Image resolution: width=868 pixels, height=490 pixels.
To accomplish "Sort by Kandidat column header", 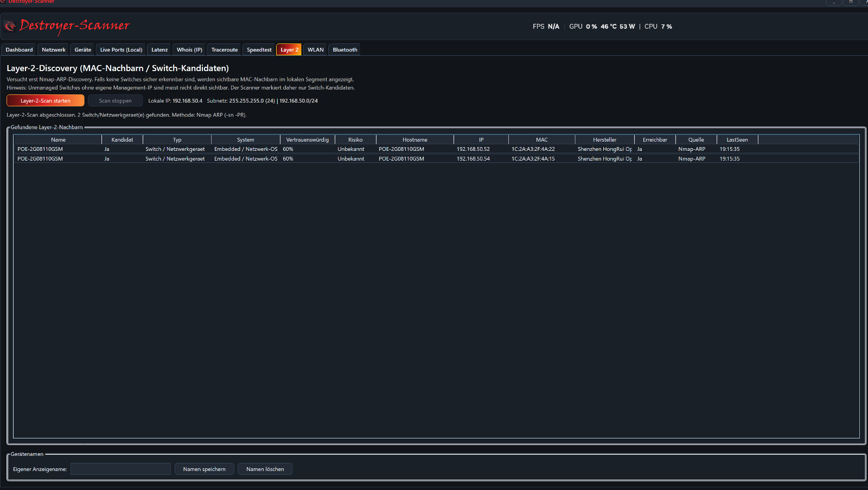I will pyautogui.click(x=122, y=139).
